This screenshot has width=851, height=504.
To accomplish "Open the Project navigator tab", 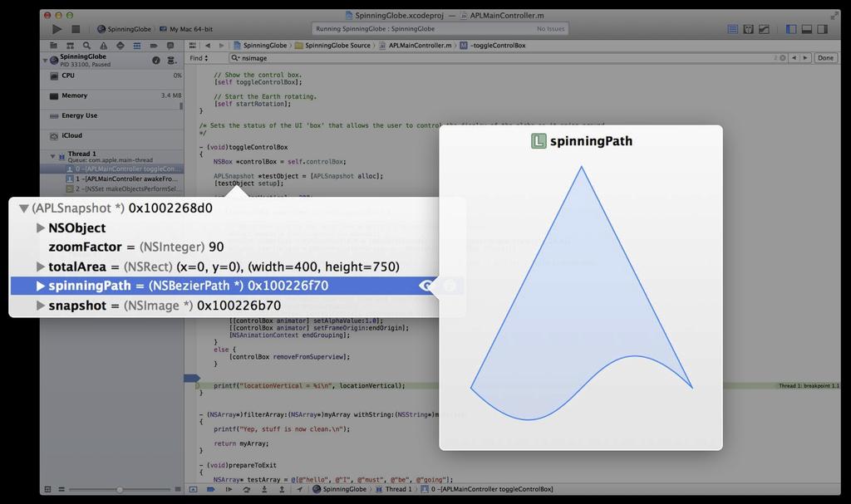I will pyautogui.click(x=53, y=46).
